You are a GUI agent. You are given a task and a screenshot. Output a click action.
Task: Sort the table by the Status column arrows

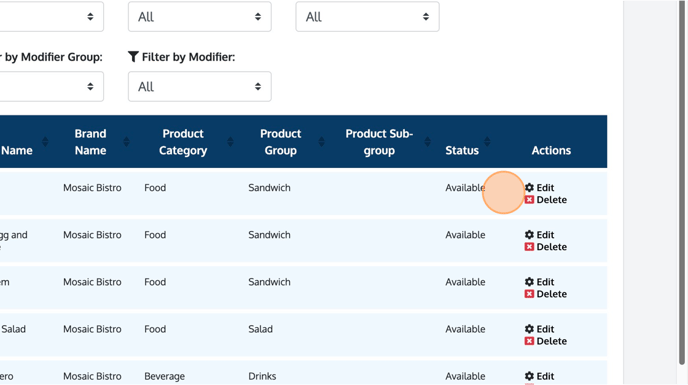pos(487,141)
